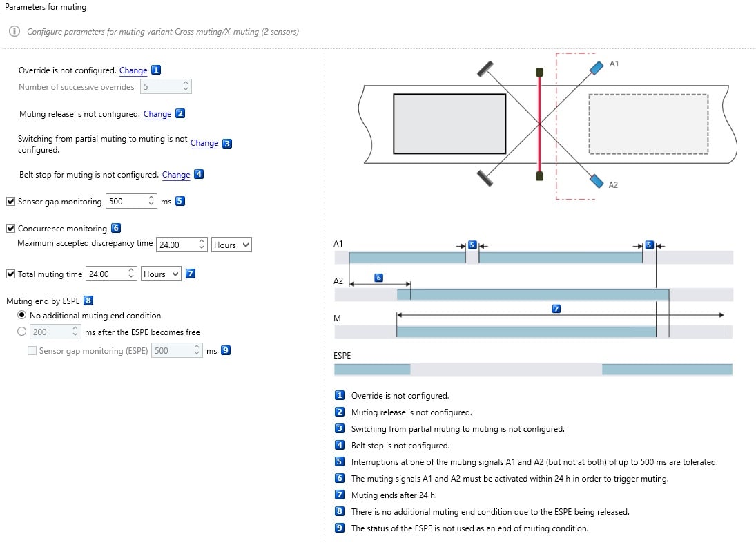Click Maximum accepted discrepancy time spinner arrows
Screen dimensions: 756x543
click(202, 245)
